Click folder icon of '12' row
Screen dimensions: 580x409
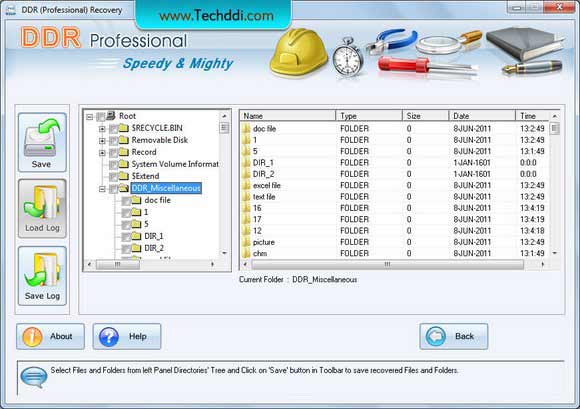[x=246, y=231]
